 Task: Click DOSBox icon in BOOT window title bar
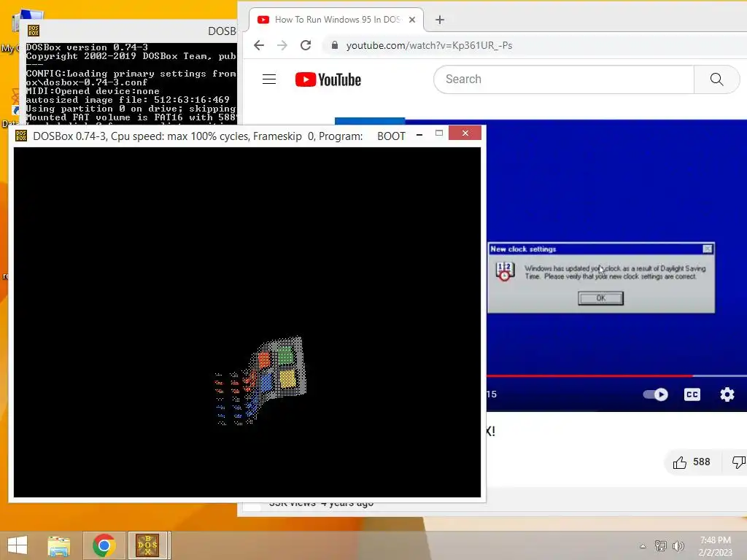(x=21, y=136)
